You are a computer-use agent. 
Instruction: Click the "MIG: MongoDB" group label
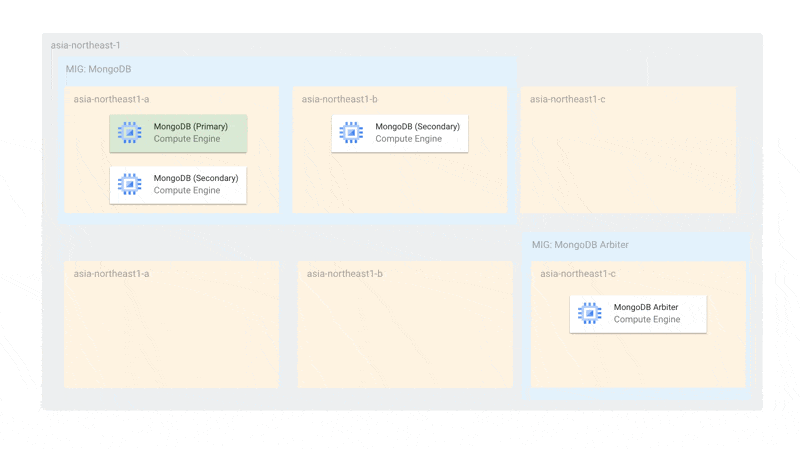[98, 69]
